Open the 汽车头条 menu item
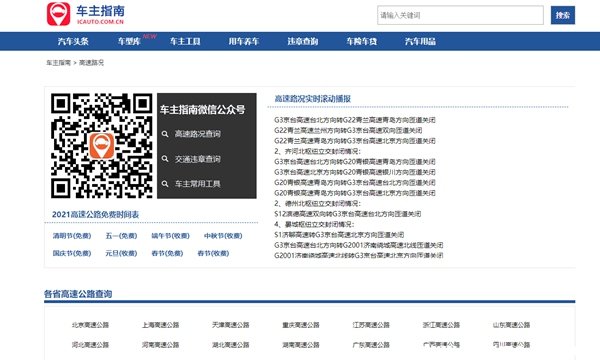Viewport: 600px width, 360px height. coord(73,41)
